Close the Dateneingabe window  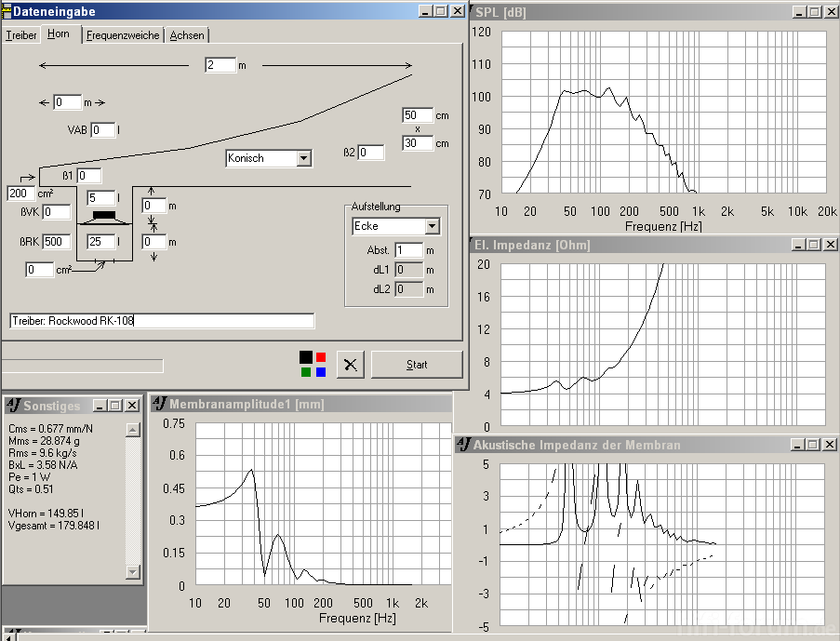(458, 11)
